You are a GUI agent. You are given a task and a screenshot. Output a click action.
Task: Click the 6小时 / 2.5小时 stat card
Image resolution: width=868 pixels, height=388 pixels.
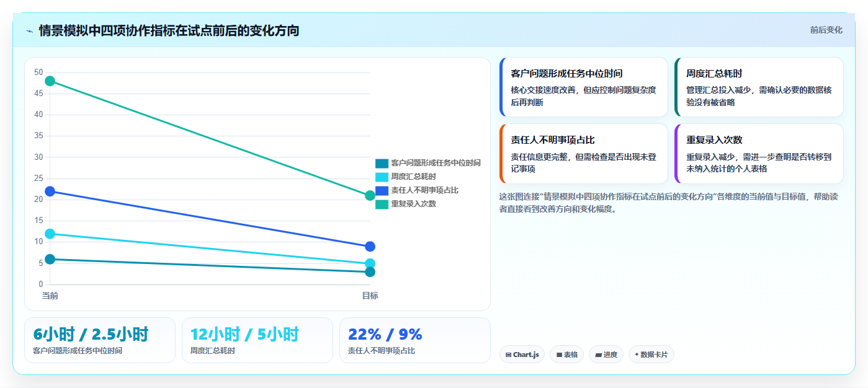point(100,340)
